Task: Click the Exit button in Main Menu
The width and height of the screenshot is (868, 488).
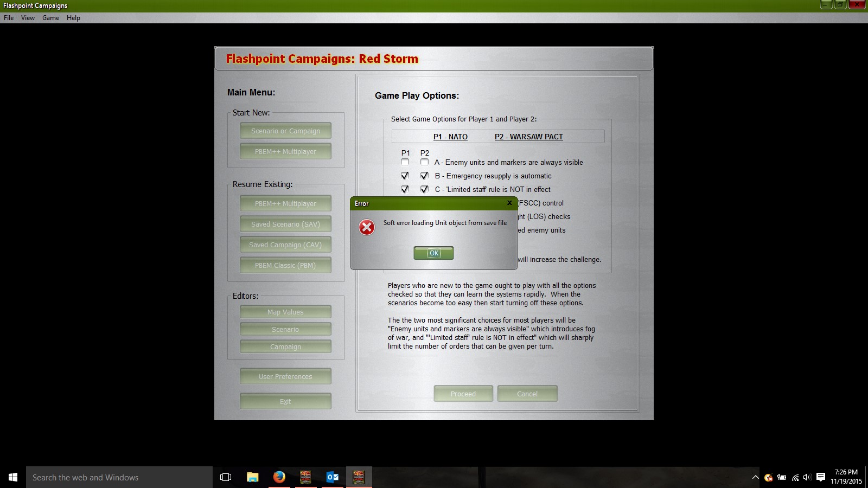Action: pyautogui.click(x=285, y=401)
